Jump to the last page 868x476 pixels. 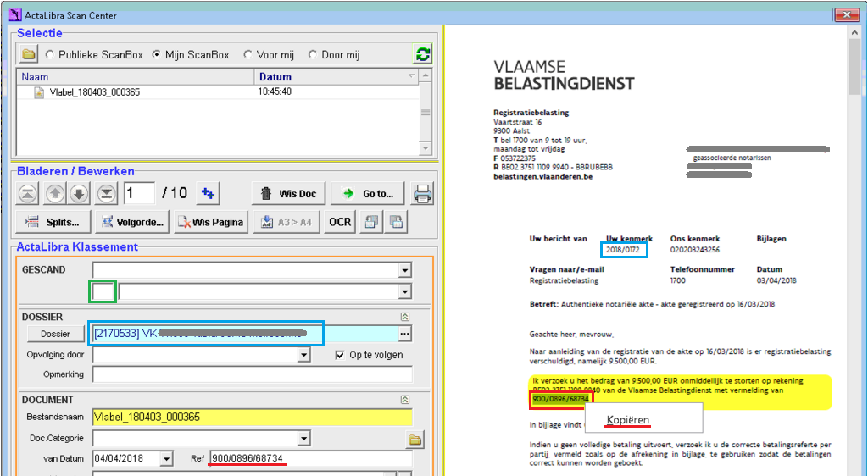coord(107,193)
